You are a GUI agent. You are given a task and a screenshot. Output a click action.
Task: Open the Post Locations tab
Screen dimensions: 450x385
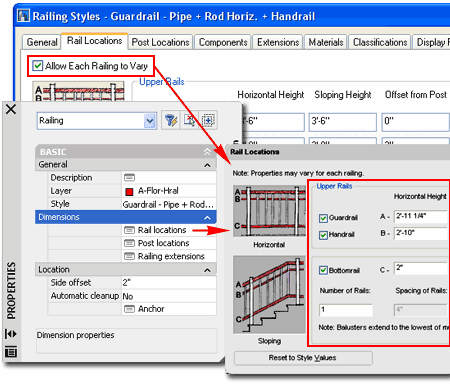[160, 42]
